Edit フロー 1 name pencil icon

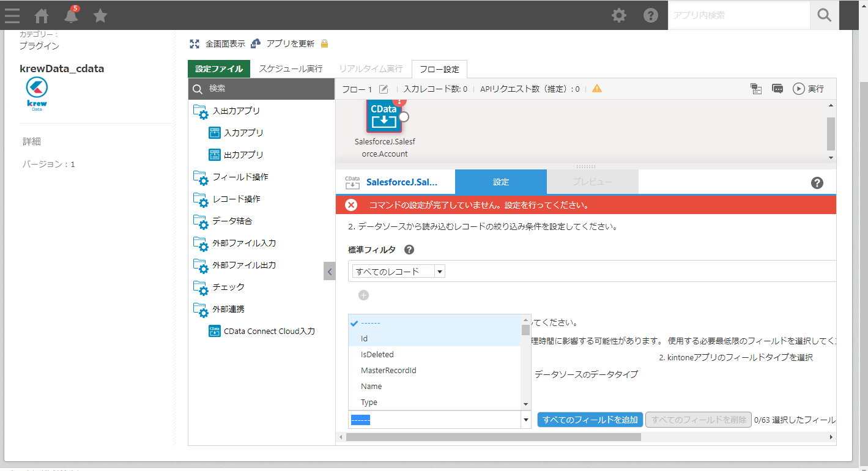tap(384, 89)
